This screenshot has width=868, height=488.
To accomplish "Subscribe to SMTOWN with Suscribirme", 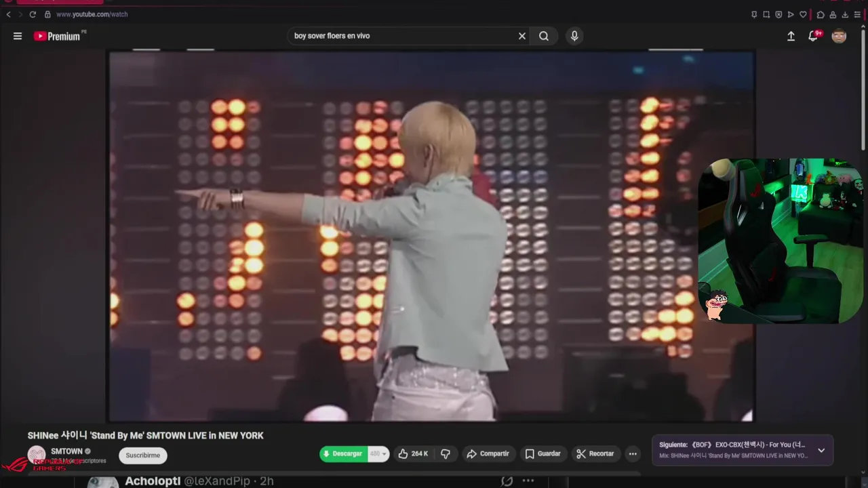I will coord(143,455).
